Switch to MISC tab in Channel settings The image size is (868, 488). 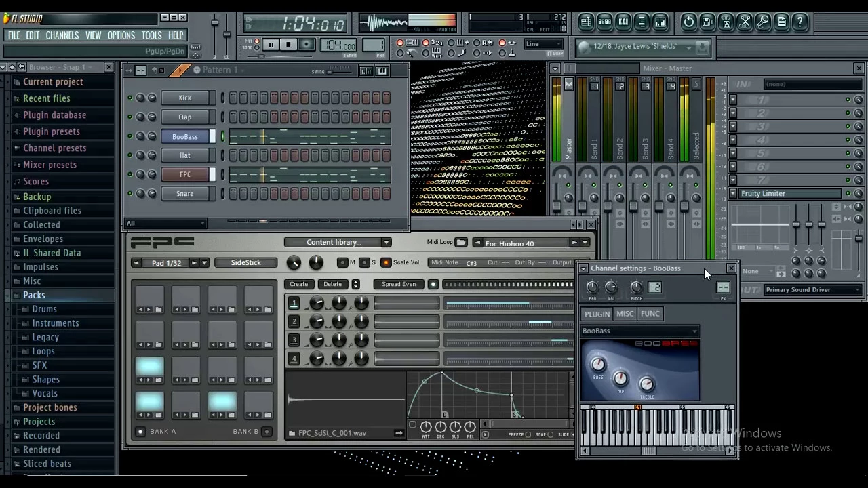point(625,314)
